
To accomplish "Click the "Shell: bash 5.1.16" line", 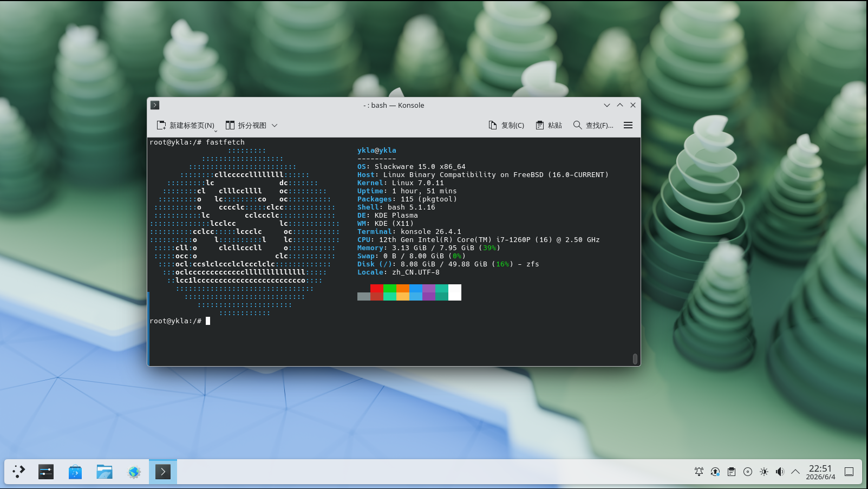I will click(396, 207).
